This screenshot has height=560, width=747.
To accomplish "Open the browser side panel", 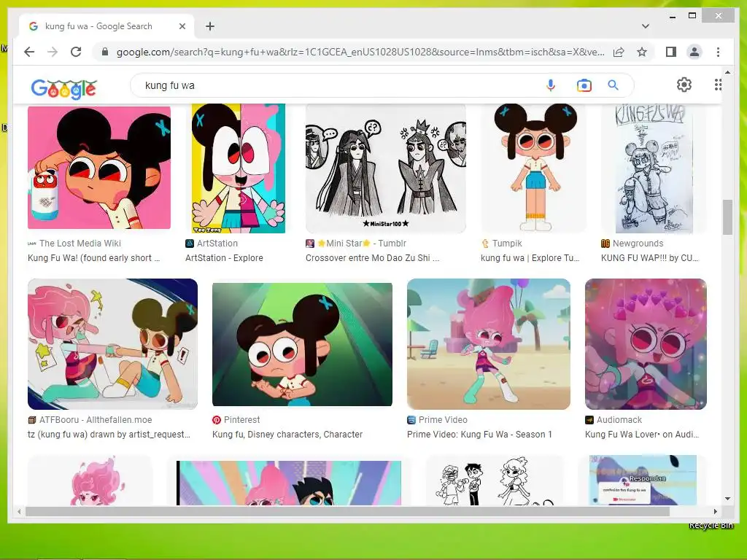I will pyautogui.click(x=671, y=52).
